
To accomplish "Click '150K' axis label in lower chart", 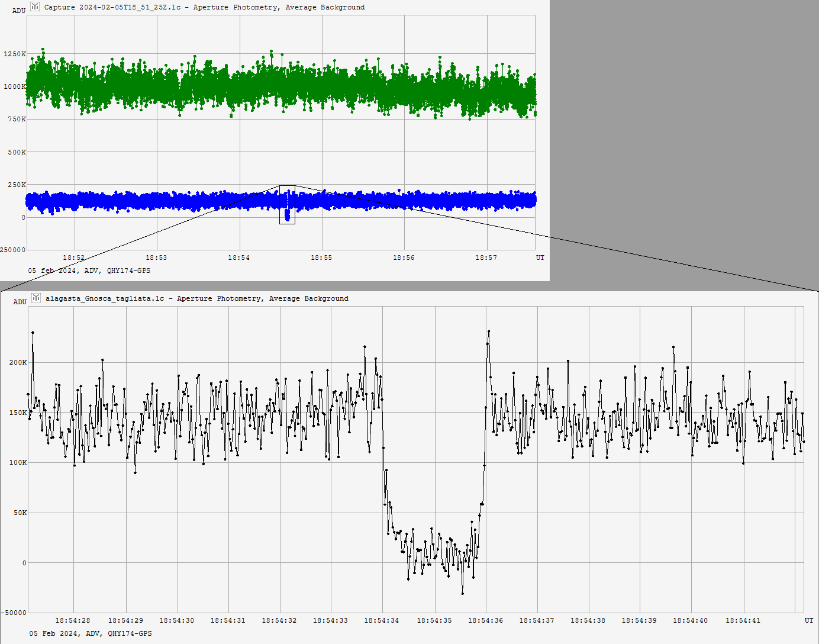I will [18, 413].
